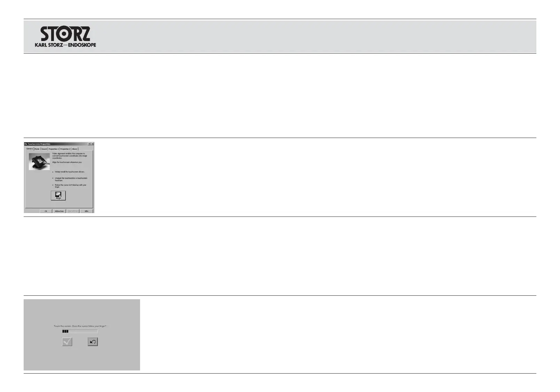Go to the Properties 1 tab
Viewport: 560px width, 392px height.
pos(54,149)
